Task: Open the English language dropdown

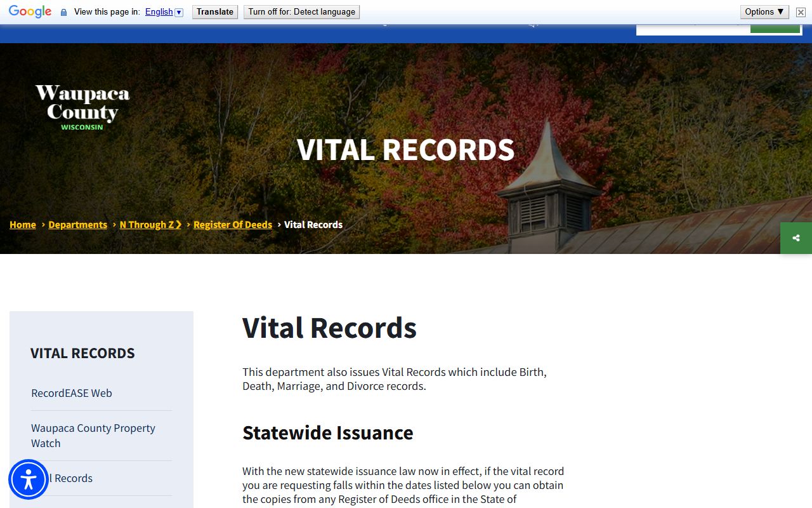Action: pyautogui.click(x=164, y=11)
